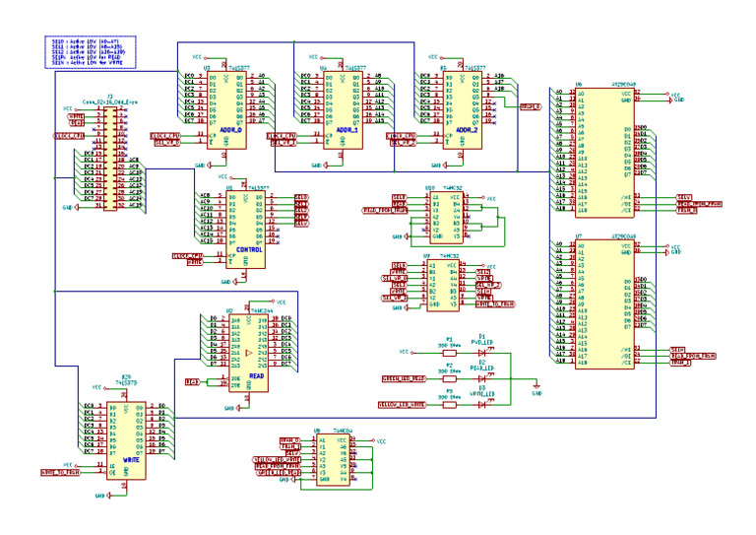This screenshot has width=756, height=535.
Task: Click the VCC symbol above ADDR_1
Action: (315, 57)
